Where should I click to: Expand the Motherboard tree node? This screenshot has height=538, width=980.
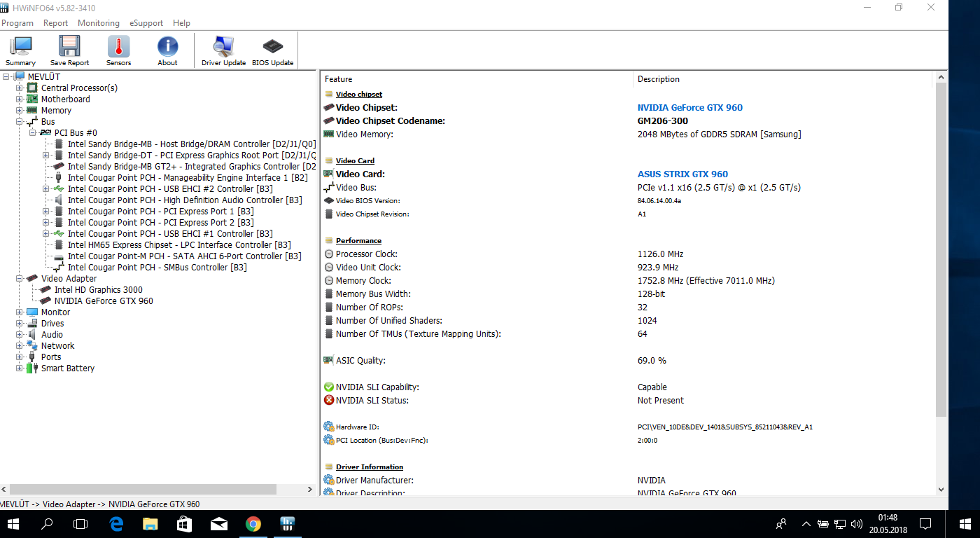tap(20, 99)
